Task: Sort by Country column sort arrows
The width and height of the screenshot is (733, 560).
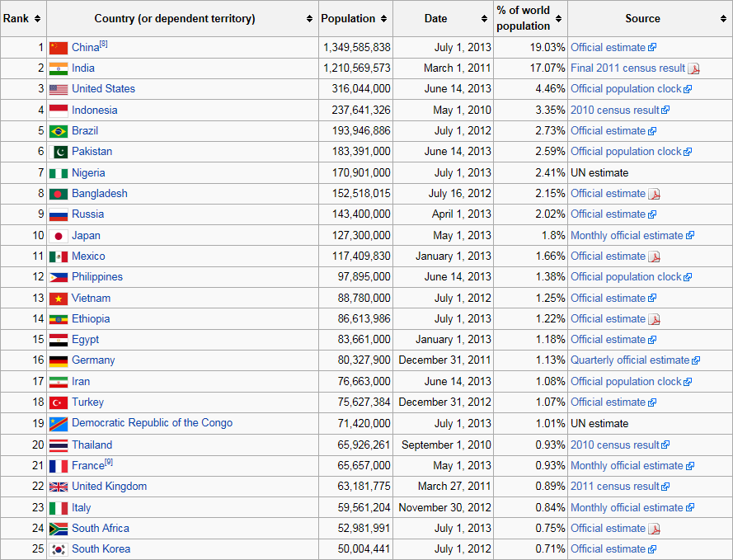Action: coord(310,18)
